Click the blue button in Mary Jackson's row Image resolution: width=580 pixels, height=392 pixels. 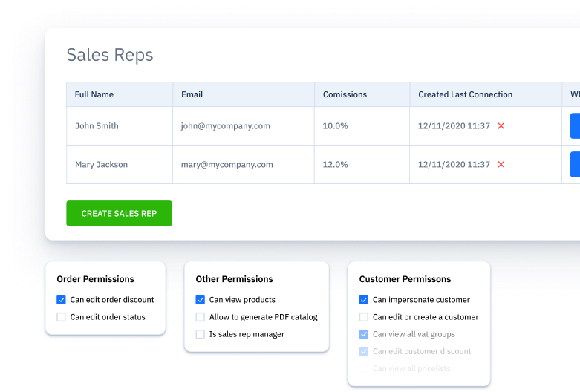574,165
